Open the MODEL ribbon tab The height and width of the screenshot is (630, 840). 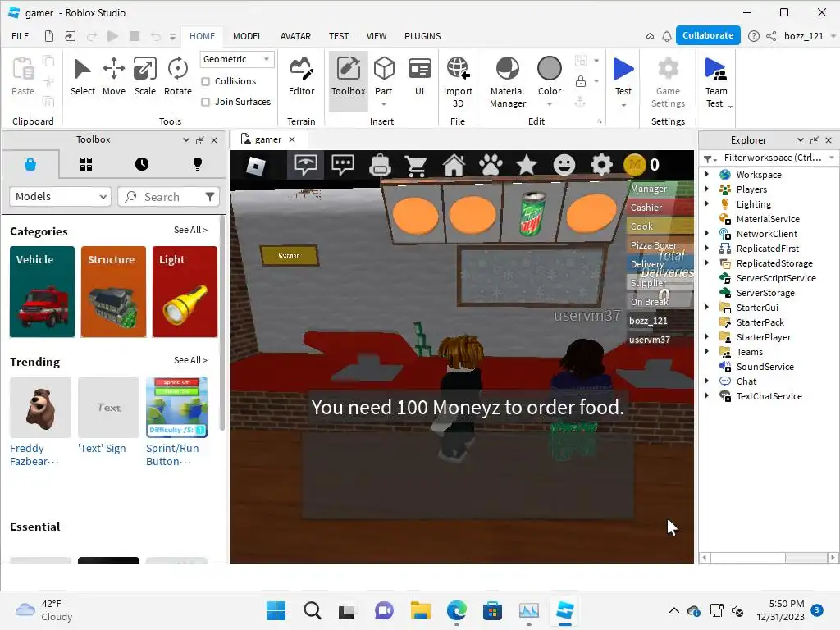point(248,36)
